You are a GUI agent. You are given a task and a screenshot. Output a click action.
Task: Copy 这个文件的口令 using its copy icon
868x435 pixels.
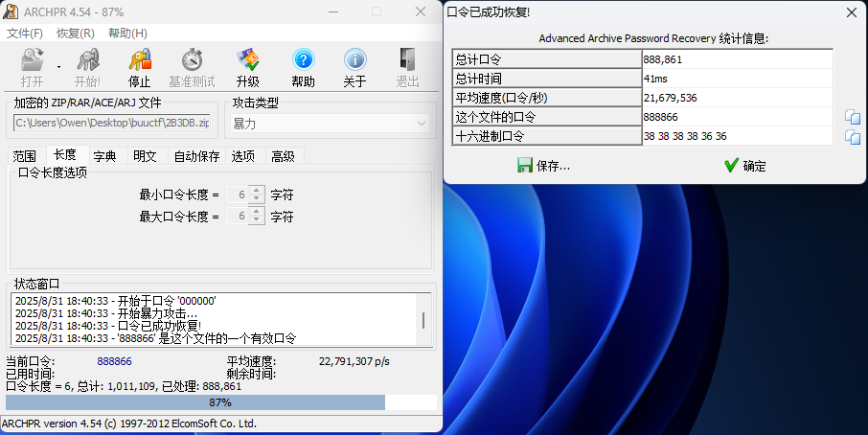pos(853,117)
